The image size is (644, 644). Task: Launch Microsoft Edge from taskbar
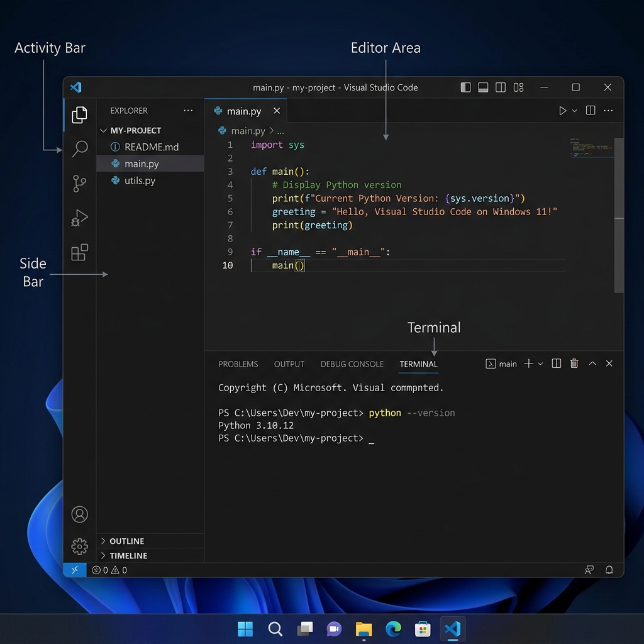tap(394, 628)
